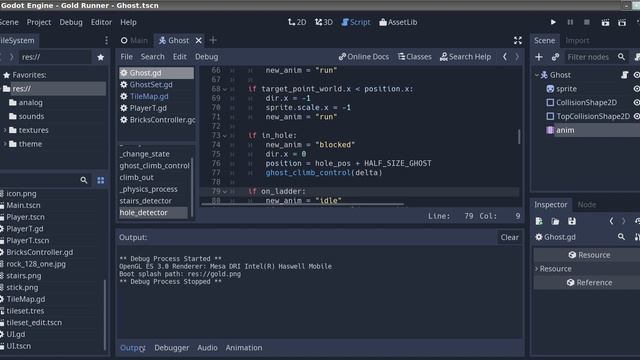640x360 pixels.
Task: Fold code block at line 68
Action: click(224, 89)
